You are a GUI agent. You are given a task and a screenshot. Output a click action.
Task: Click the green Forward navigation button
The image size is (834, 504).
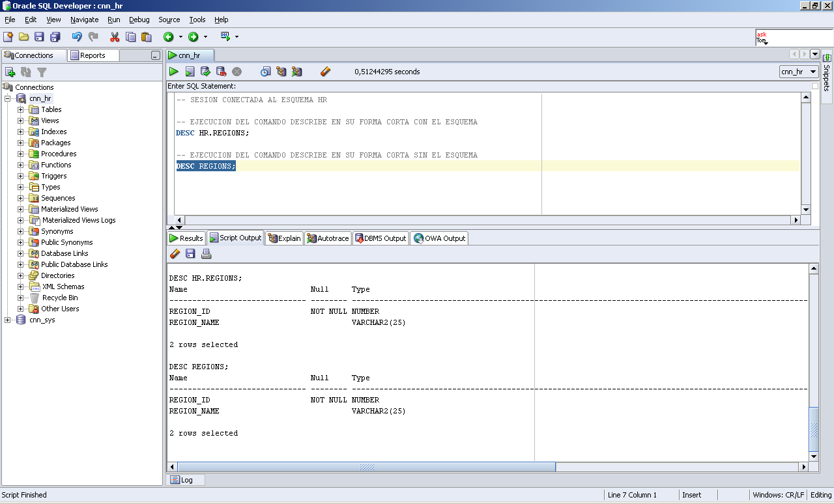194,37
